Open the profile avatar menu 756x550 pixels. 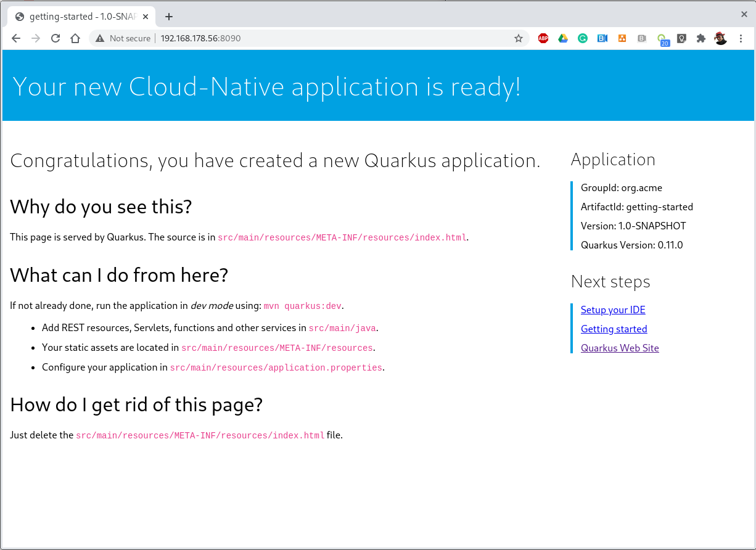click(x=721, y=38)
